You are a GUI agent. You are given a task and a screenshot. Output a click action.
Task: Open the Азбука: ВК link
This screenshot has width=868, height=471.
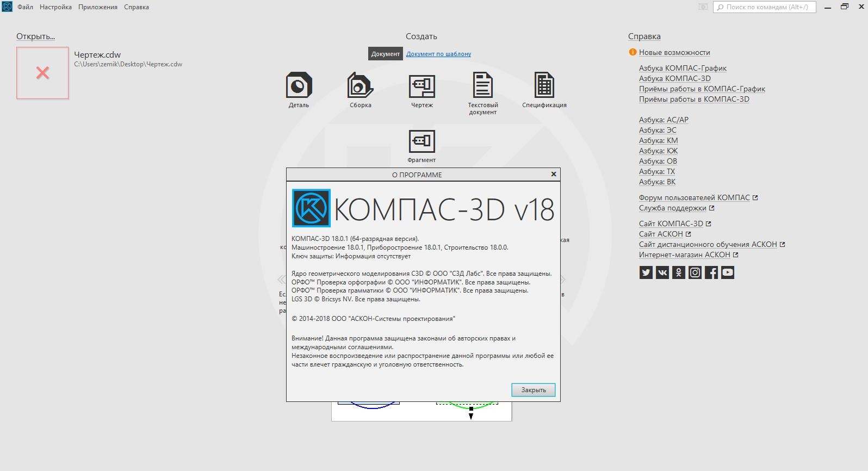[x=657, y=182]
